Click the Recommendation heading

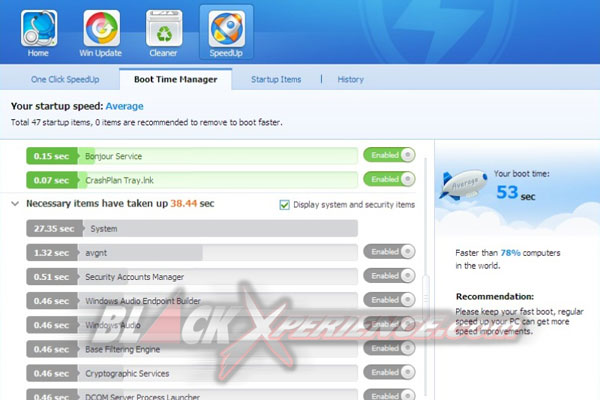tap(495, 297)
